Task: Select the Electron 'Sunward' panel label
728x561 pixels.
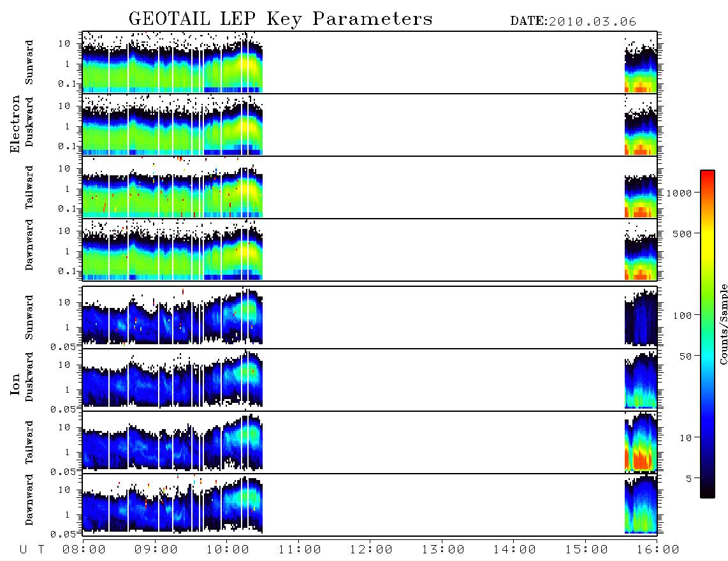Action: (29, 62)
